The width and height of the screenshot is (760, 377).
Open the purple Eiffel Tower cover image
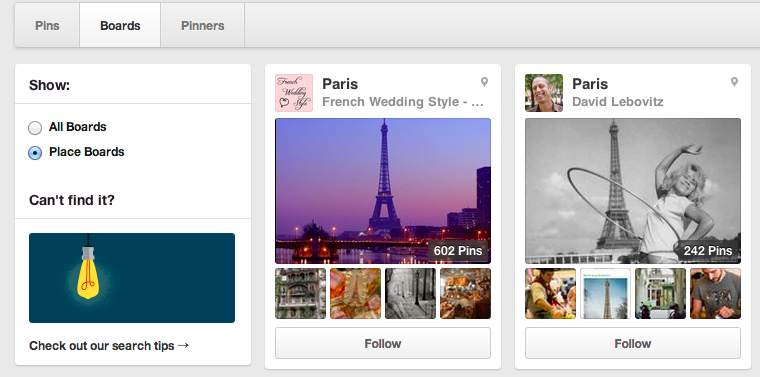pyautogui.click(x=383, y=191)
